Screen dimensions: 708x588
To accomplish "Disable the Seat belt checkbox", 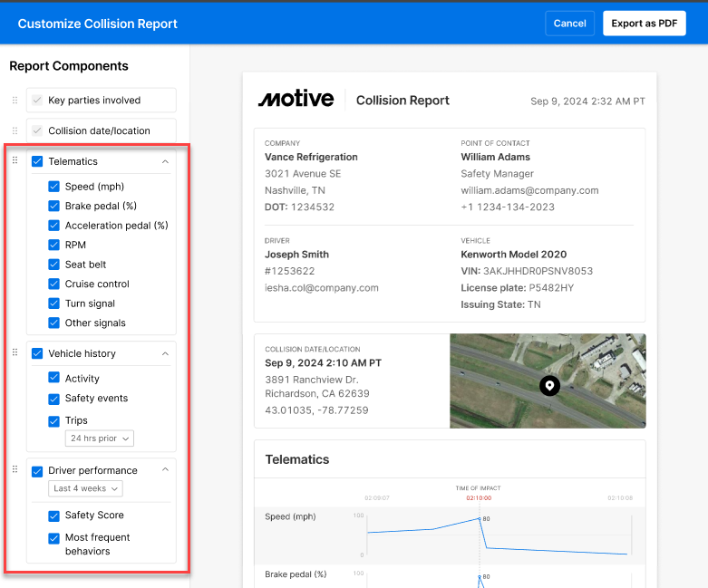I will point(54,265).
